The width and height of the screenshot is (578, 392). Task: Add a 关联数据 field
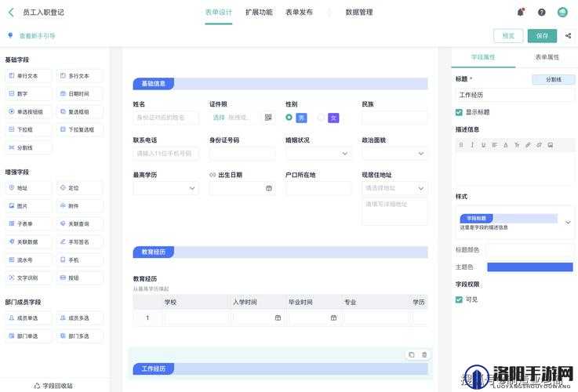point(28,242)
